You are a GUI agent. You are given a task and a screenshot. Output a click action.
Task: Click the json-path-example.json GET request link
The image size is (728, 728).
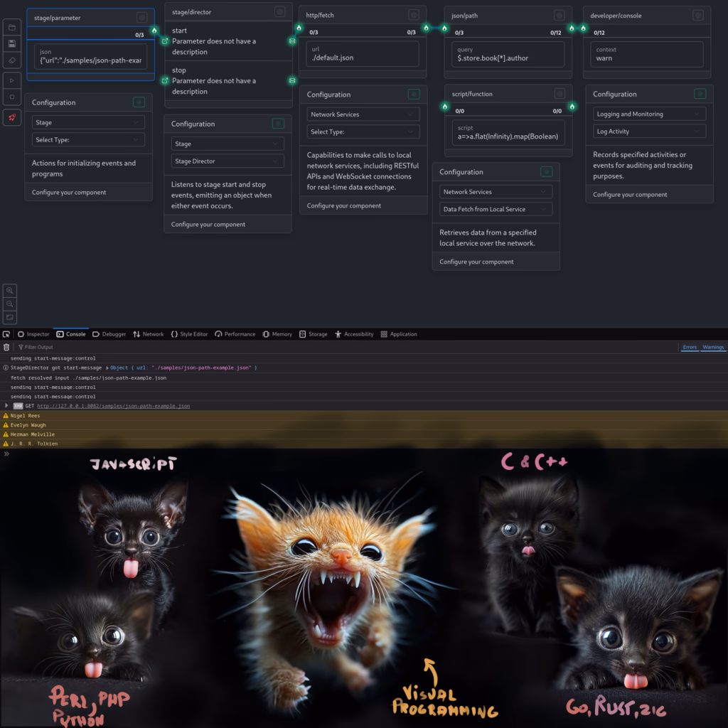pyautogui.click(x=113, y=406)
